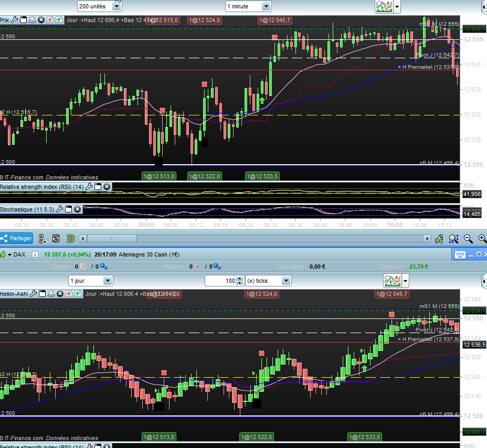The height and width of the screenshot is (448, 487).
Task: Select 1@12 533,5 green label in top chart
Action: coord(262,176)
